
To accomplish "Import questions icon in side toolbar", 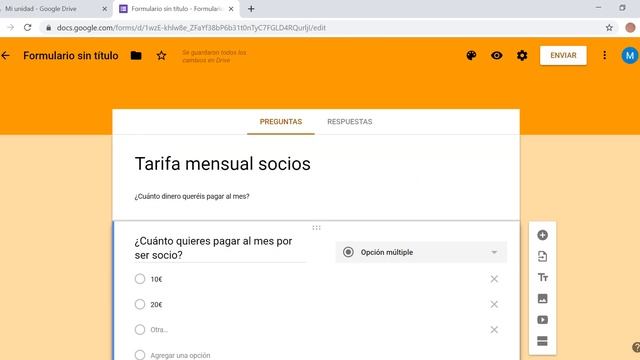I will click(542, 256).
